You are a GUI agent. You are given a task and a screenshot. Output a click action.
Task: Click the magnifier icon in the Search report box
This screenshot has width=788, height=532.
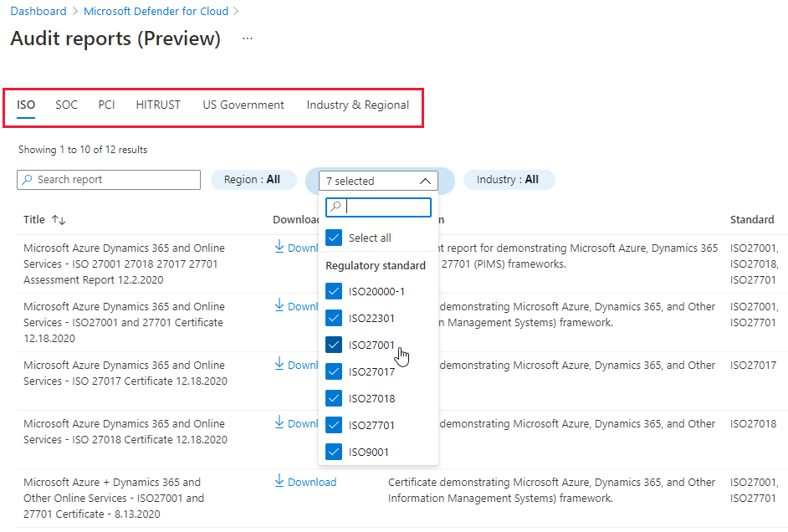pyautogui.click(x=26, y=180)
